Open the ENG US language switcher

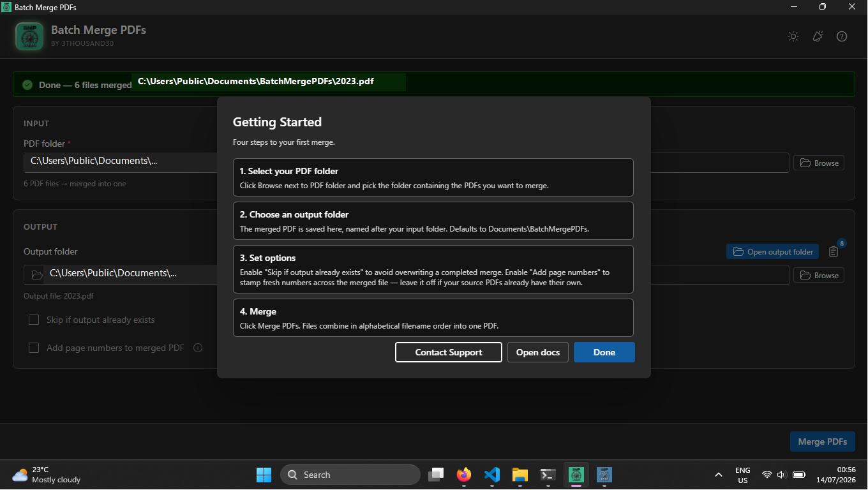pos(743,475)
